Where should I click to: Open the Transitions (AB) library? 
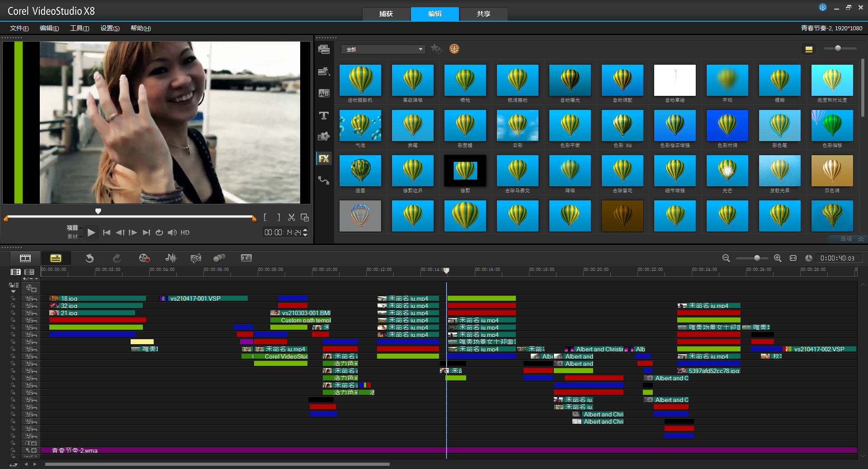[x=324, y=93]
